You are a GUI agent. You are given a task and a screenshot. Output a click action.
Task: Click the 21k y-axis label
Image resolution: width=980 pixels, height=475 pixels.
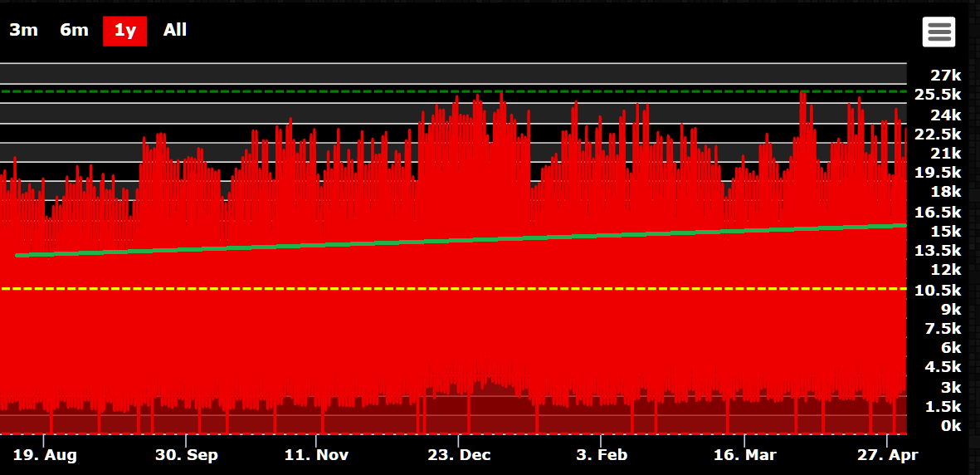(x=945, y=154)
